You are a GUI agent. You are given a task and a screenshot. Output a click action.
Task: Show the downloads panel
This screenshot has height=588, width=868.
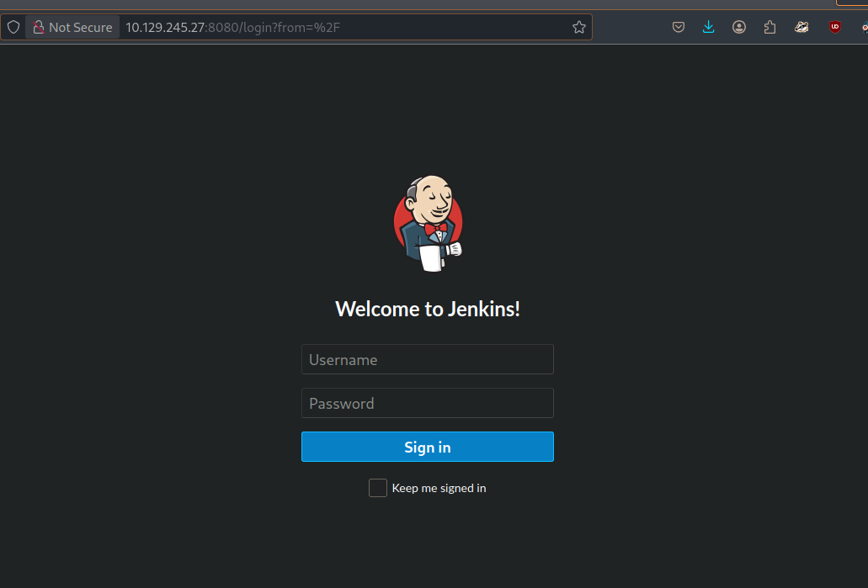click(709, 27)
